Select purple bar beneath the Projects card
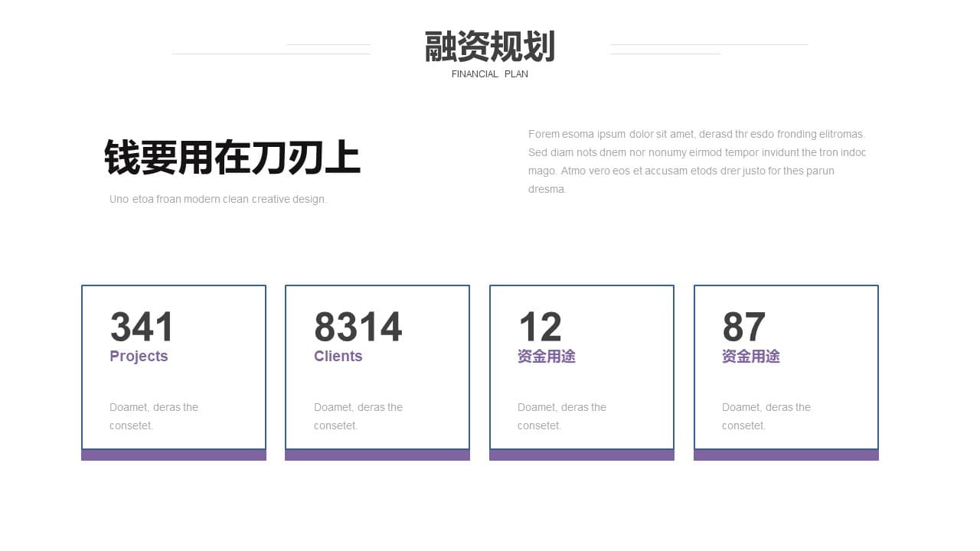The height and width of the screenshot is (551, 980). click(174, 455)
